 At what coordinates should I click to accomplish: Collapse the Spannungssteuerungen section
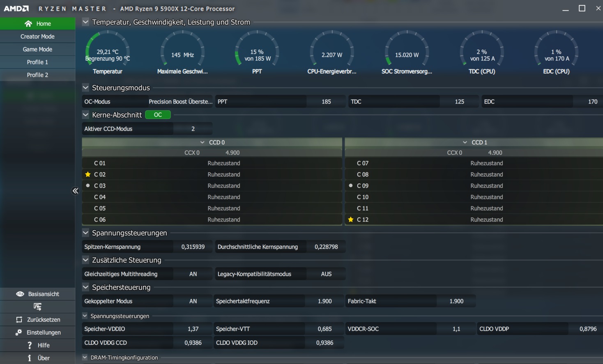pyautogui.click(x=85, y=233)
